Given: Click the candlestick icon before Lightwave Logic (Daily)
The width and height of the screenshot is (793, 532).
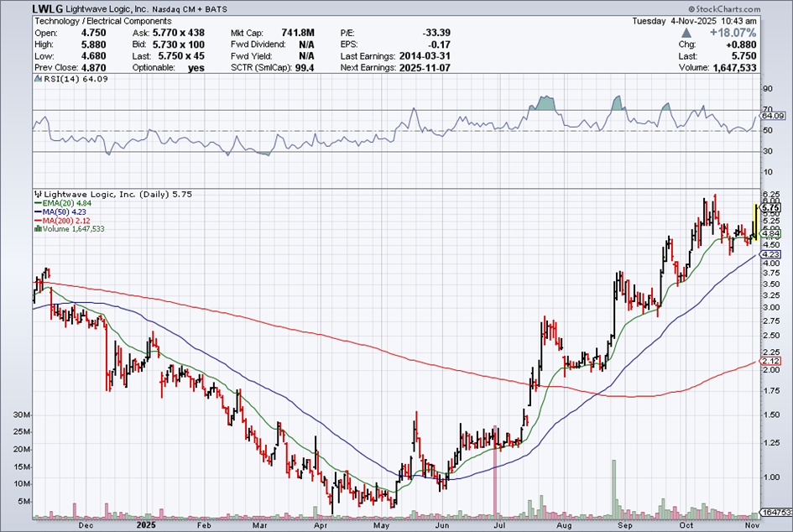Looking at the screenshot, I should coord(38,194).
